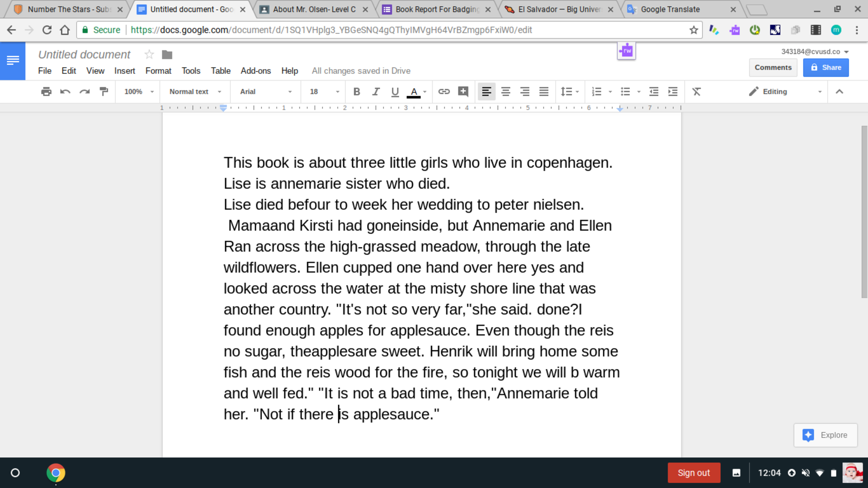
Task: Select the paint format tool
Action: click(x=104, y=92)
